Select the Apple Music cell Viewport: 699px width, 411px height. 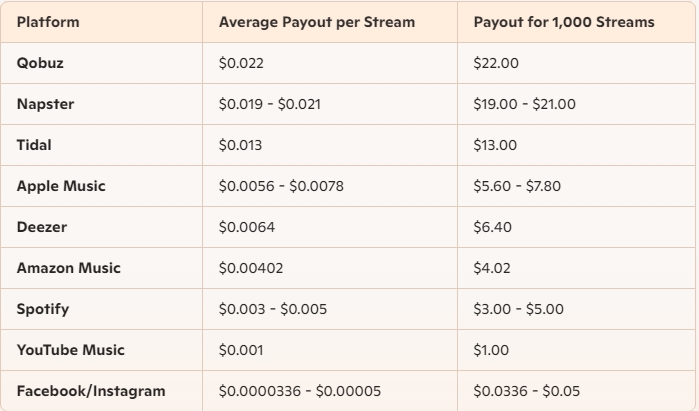pyautogui.click(x=61, y=186)
